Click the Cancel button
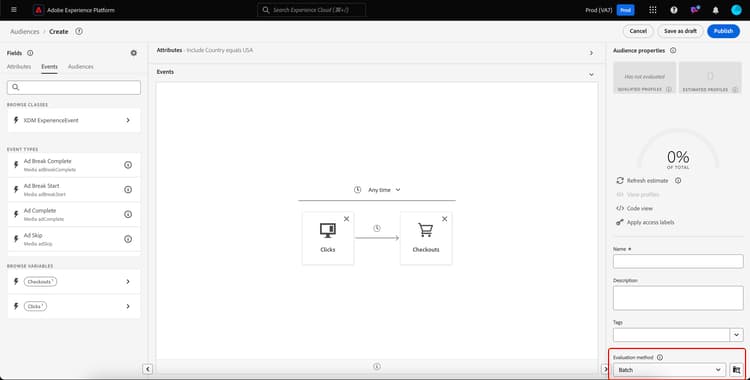 click(x=638, y=31)
